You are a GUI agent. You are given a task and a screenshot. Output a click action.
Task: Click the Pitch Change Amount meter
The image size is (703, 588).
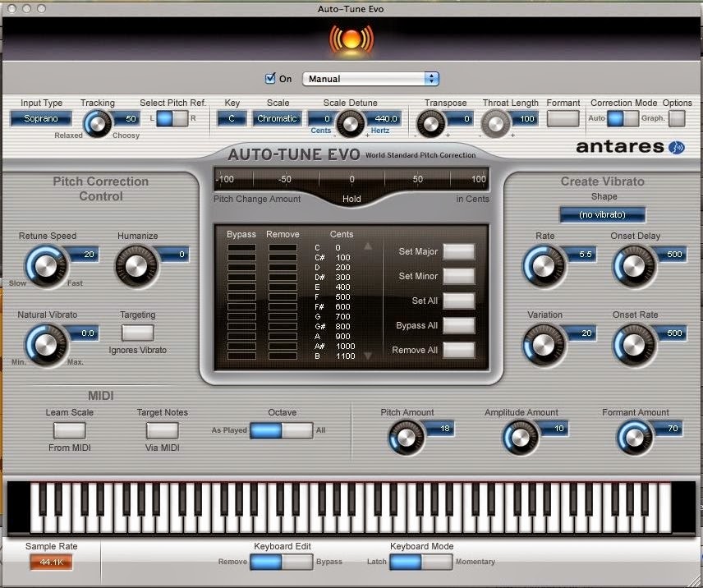[351, 179]
